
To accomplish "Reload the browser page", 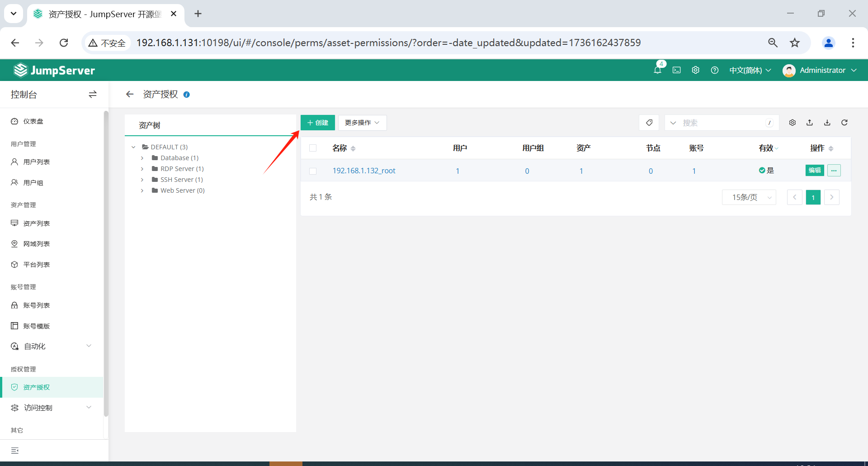I will tap(64, 43).
